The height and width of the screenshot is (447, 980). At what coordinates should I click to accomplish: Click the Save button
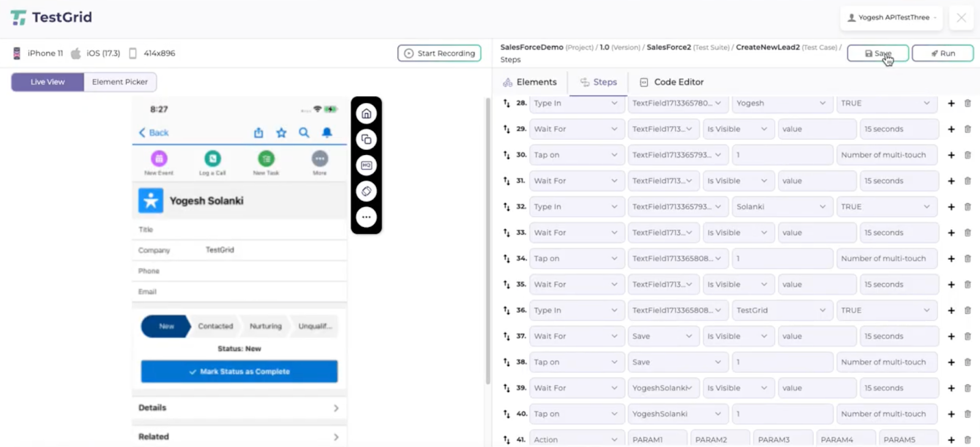point(878,53)
